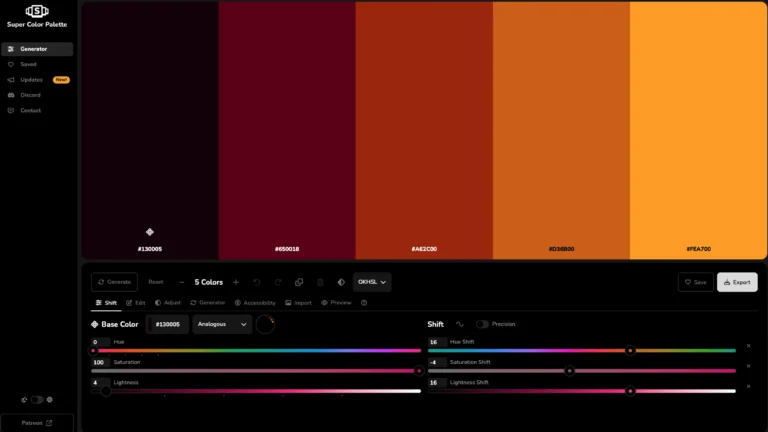This screenshot has width=768, height=432.
Task: Click the Reset button
Action: click(156, 282)
